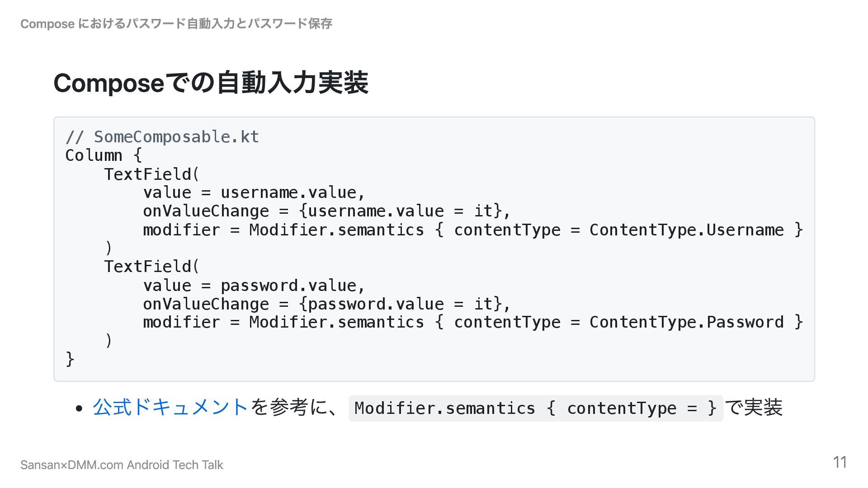This screenshot has width=868, height=488.
Task: Click the header text about Compose パスワード自動入力
Action: click(176, 23)
